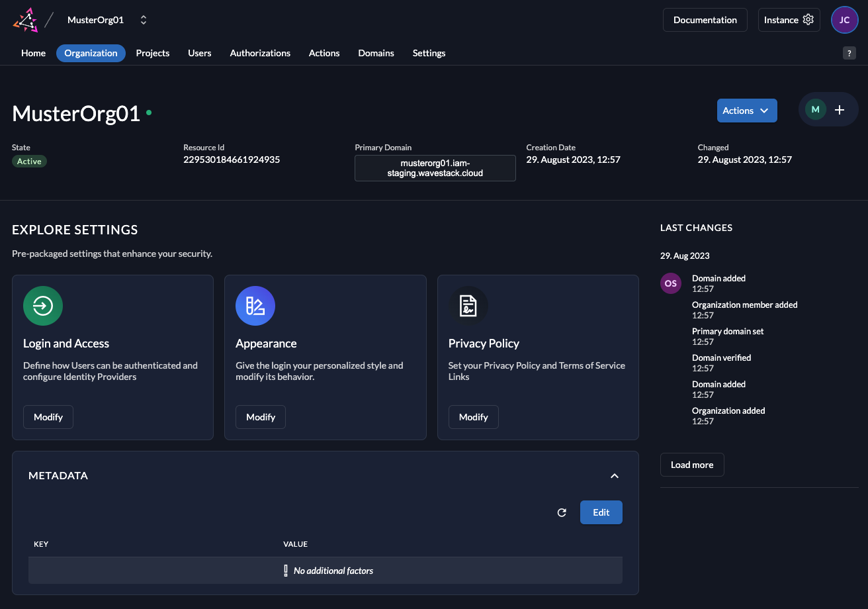Click the OS avatar in Last Changes
This screenshot has width=868, height=609.
tap(671, 283)
